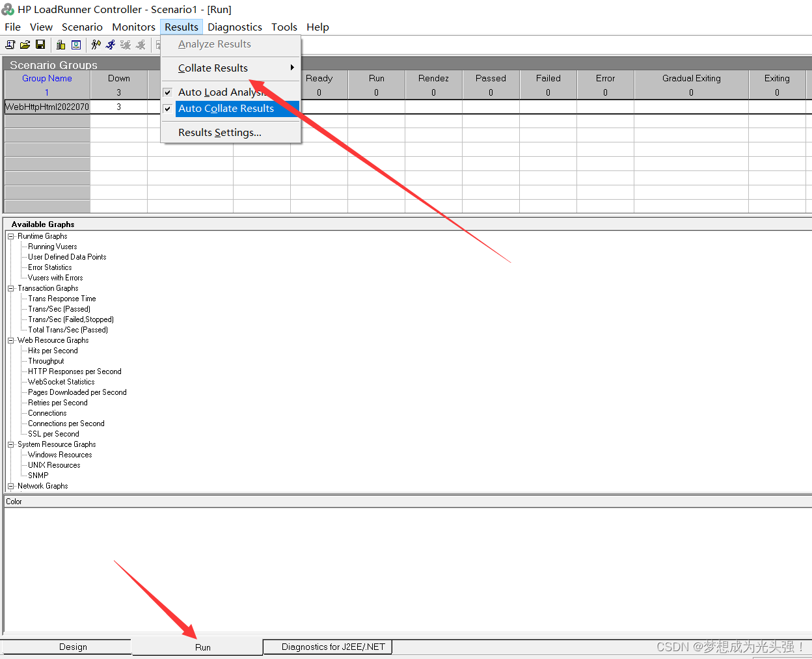The width and height of the screenshot is (812, 659).
Task: Click the Passed column header
Action: 491,78
